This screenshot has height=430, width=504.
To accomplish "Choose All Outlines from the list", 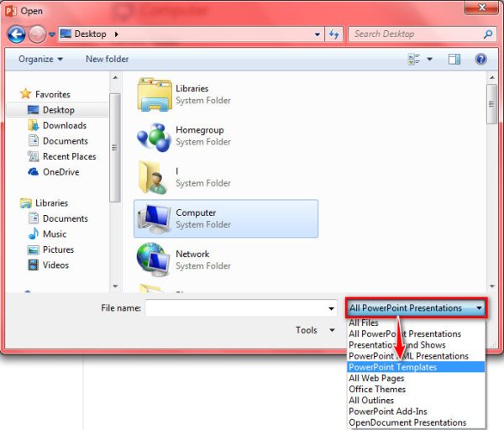I will pos(417,401).
